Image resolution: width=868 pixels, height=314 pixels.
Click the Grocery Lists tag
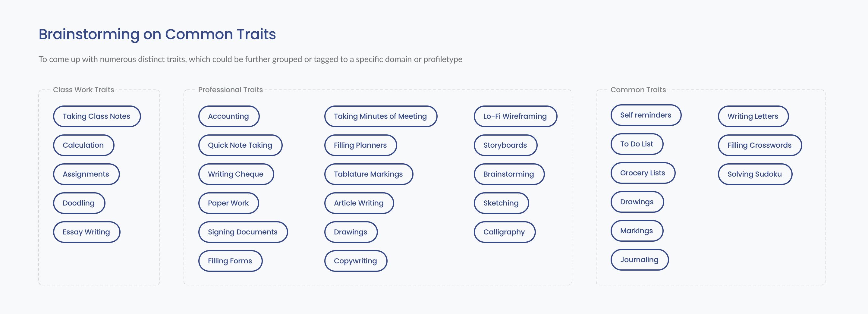coord(643,173)
